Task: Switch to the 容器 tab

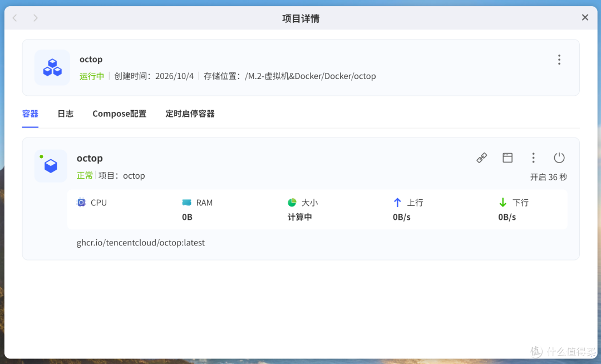Action: 30,114
